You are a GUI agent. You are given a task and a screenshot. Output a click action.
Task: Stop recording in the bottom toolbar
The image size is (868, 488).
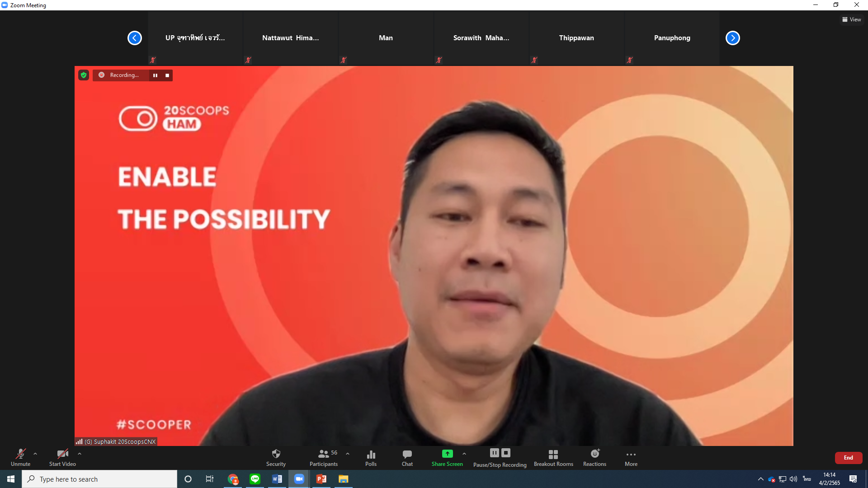coord(506,453)
